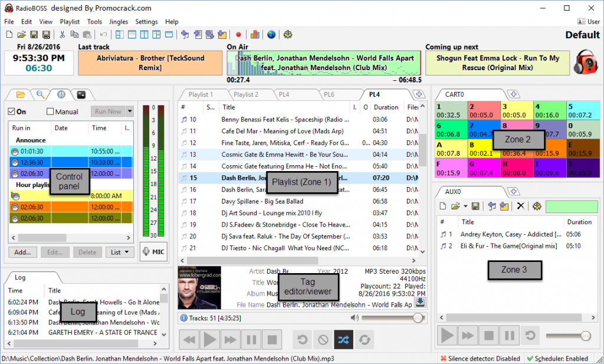Image resolution: width=604 pixels, height=364 pixels.
Task: Click the Stop button in main player
Action: point(272,339)
